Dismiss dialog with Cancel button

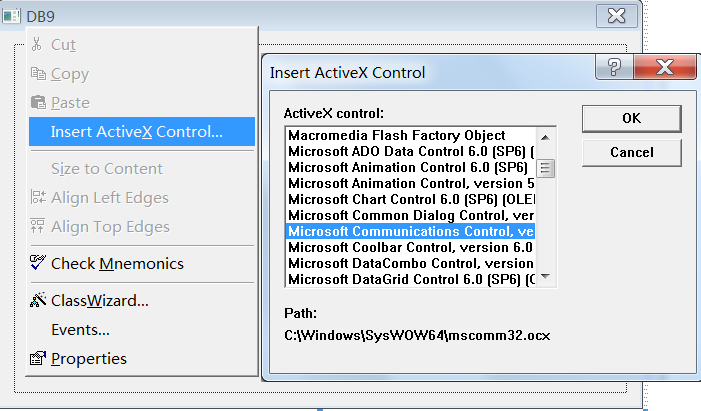click(x=632, y=153)
